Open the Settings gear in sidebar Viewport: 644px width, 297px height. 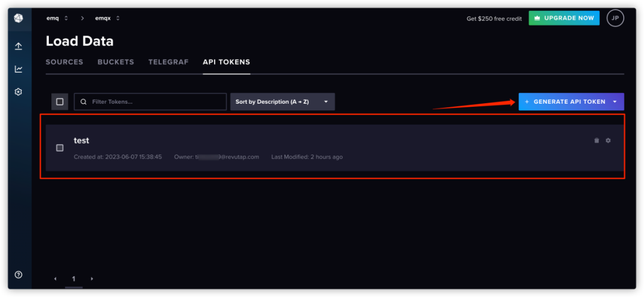[18, 92]
